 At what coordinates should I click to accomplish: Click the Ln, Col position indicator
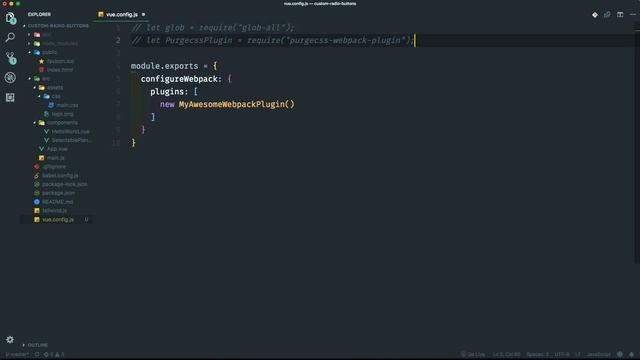506,354
